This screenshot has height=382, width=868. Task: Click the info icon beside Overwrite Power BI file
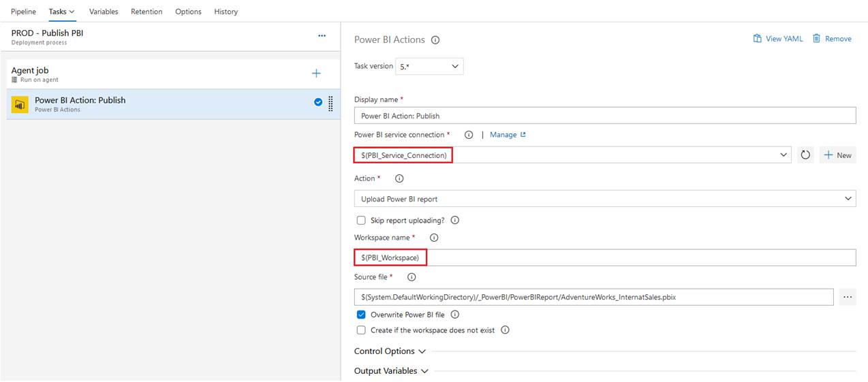point(455,315)
